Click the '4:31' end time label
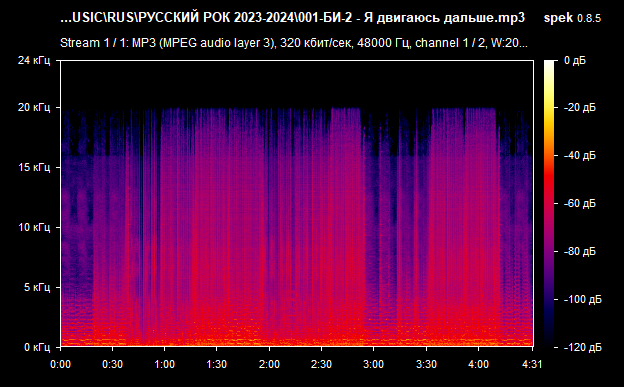This screenshot has height=387, width=624. pos(532,364)
